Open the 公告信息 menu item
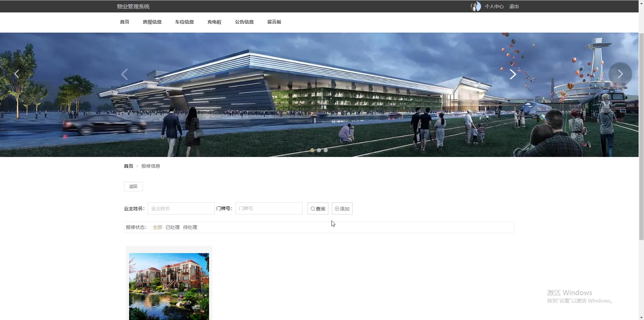Image resolution: width=644 pixels, height=320 pixels. 244,22
